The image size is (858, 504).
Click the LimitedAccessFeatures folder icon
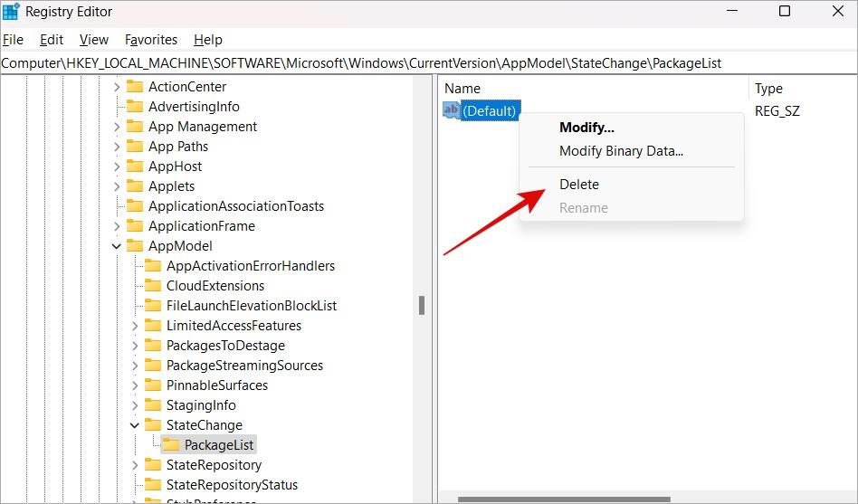click(153, 325)
